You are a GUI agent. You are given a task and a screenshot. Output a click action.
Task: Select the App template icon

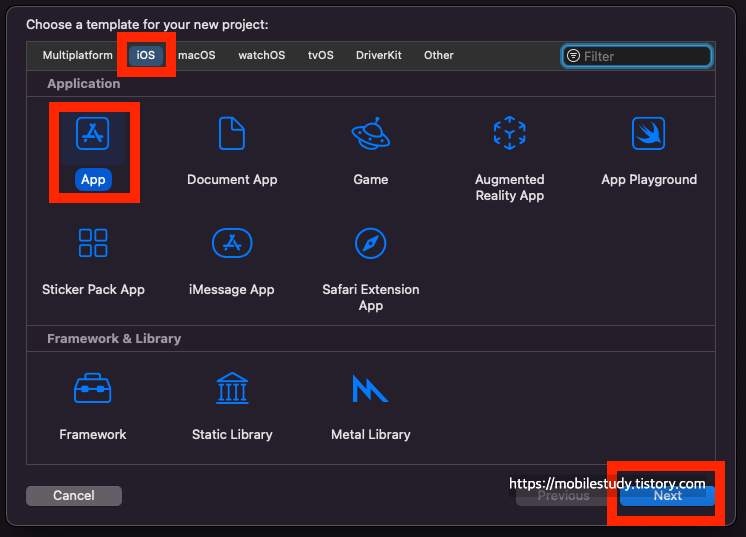pos(93,134)
